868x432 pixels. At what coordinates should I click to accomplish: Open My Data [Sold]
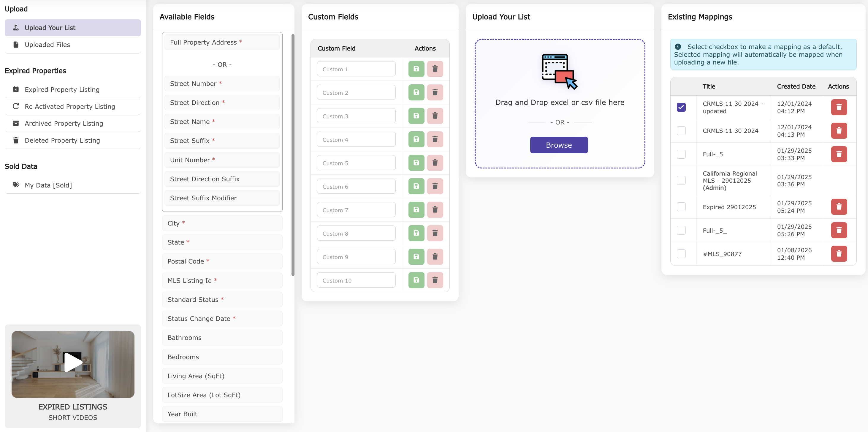click(x=48, y=185)
